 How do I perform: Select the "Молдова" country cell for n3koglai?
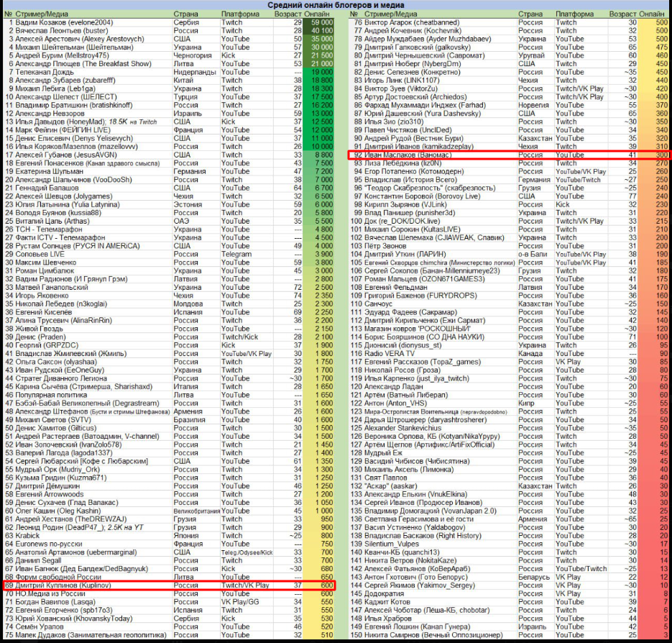coord(188,304)
